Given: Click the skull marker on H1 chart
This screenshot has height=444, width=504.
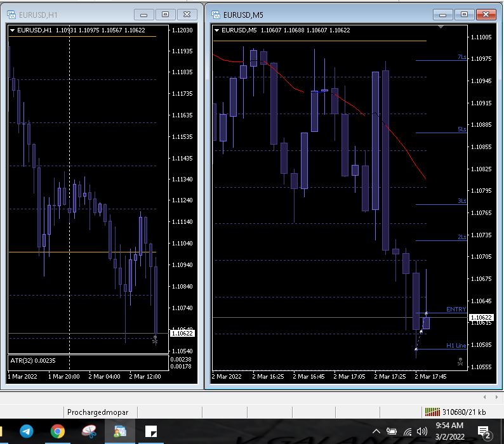Looking at the screenshot, I should point(156,340).
